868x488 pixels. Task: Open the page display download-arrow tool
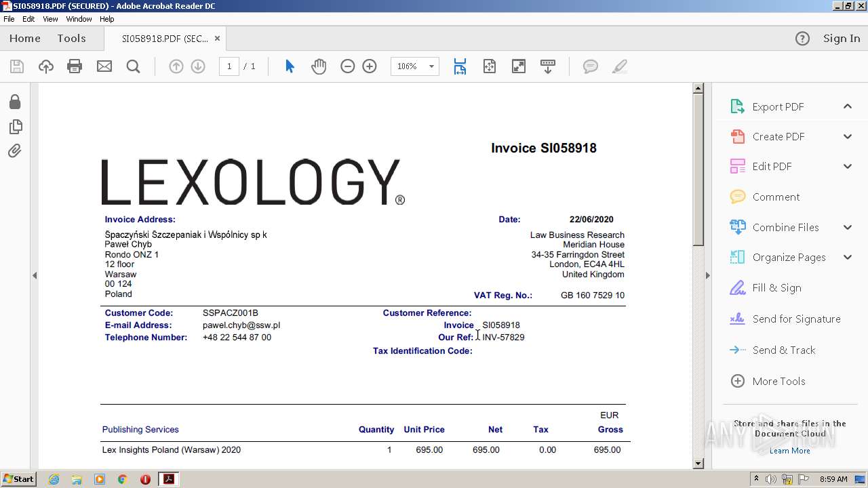click(548, 66)
